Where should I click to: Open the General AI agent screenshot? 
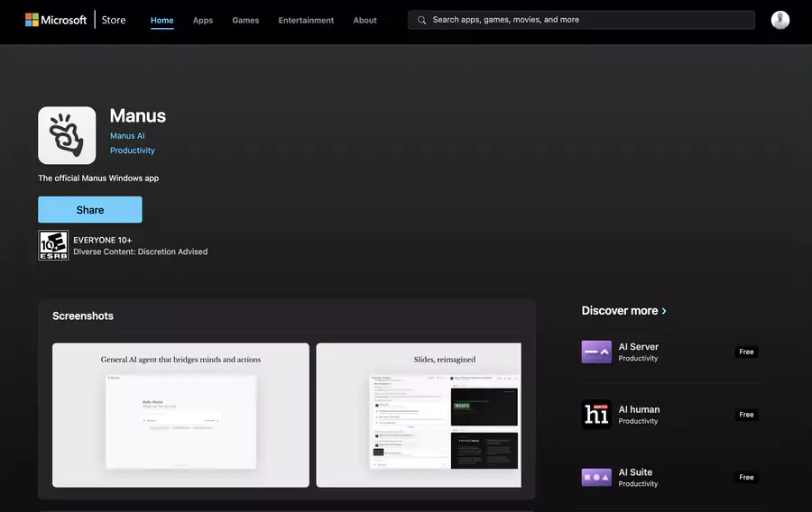[180, 415]
